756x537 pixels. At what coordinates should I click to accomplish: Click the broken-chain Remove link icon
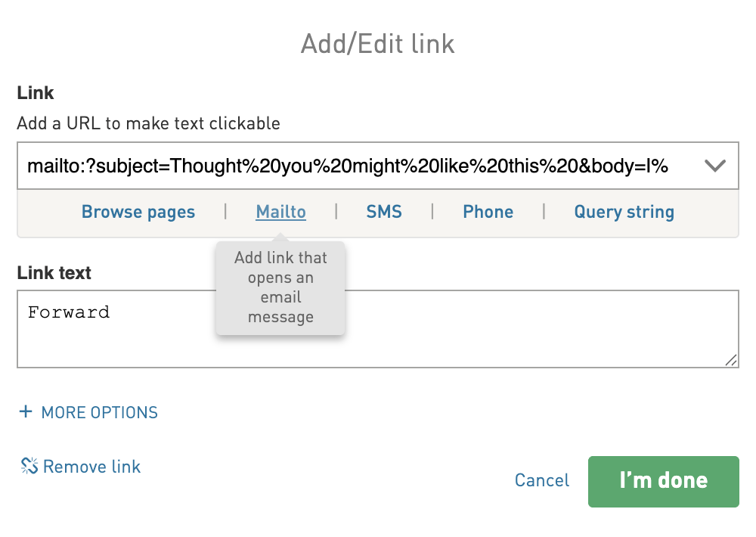[x=29, y=466]
